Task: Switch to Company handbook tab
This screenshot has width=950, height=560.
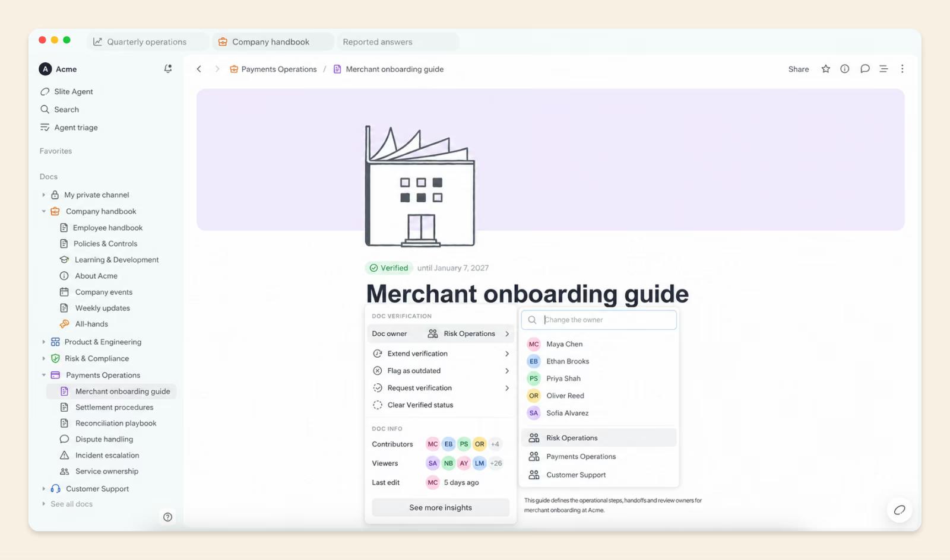Action: click(273, 42)
